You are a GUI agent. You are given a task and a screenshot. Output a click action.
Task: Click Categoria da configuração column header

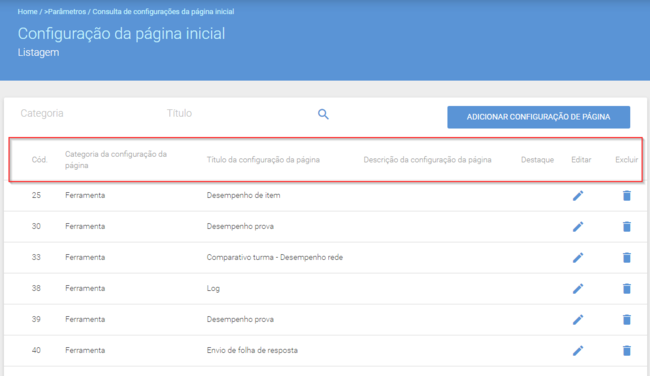116,160
